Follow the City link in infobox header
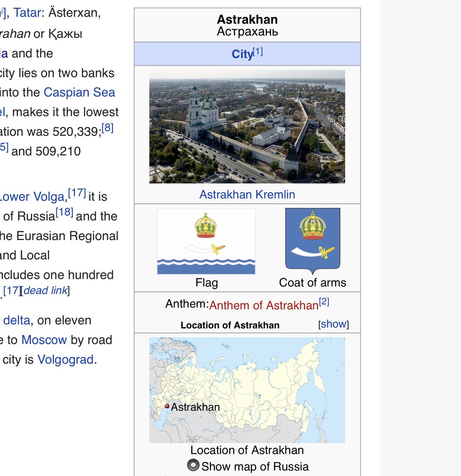This screenshot has height=476, width=461. coord(242,54)
